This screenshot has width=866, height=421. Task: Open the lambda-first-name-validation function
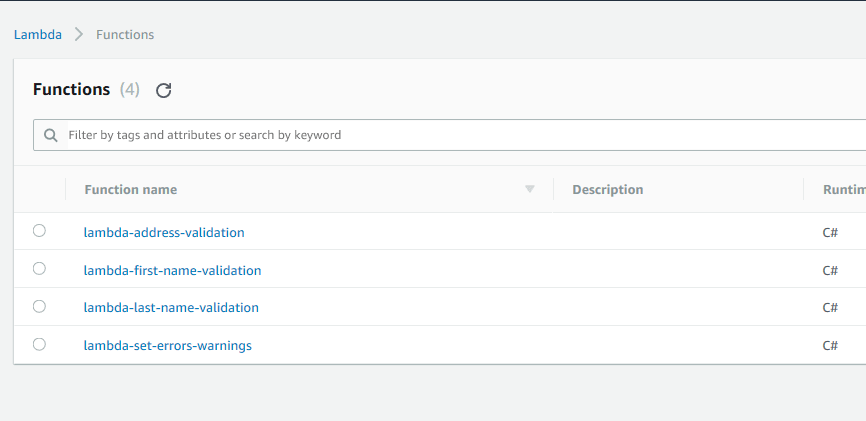(x=172, y=271)
